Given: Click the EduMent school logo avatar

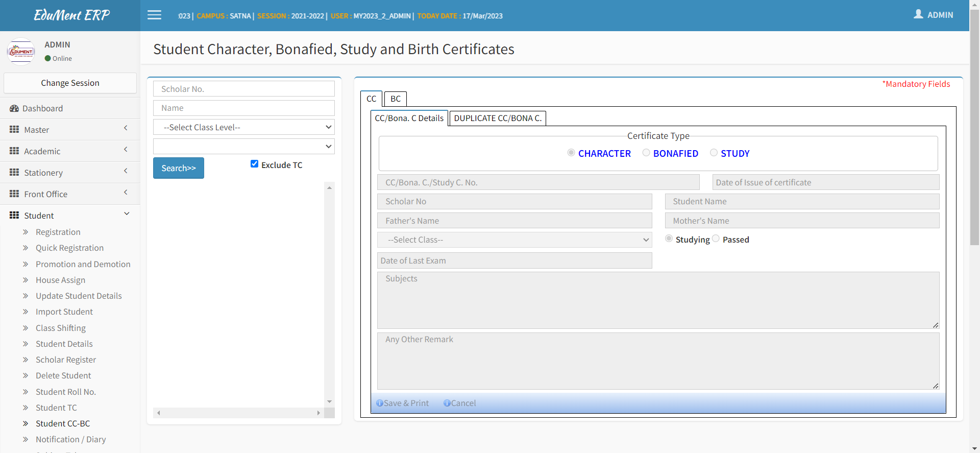Looking at the screenshot, I should 21,52.
